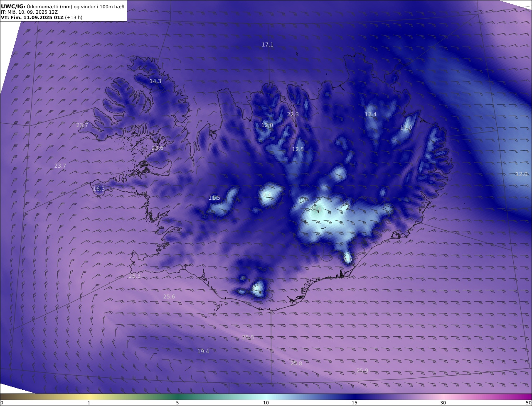Click the 11.5 value on the map
Image resolution: width=532 pixels, height=406 pixels.
pos(214,198)
